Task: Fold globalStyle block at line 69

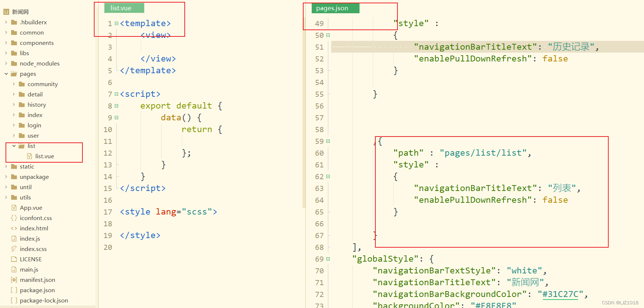Action: click(328, 259)
